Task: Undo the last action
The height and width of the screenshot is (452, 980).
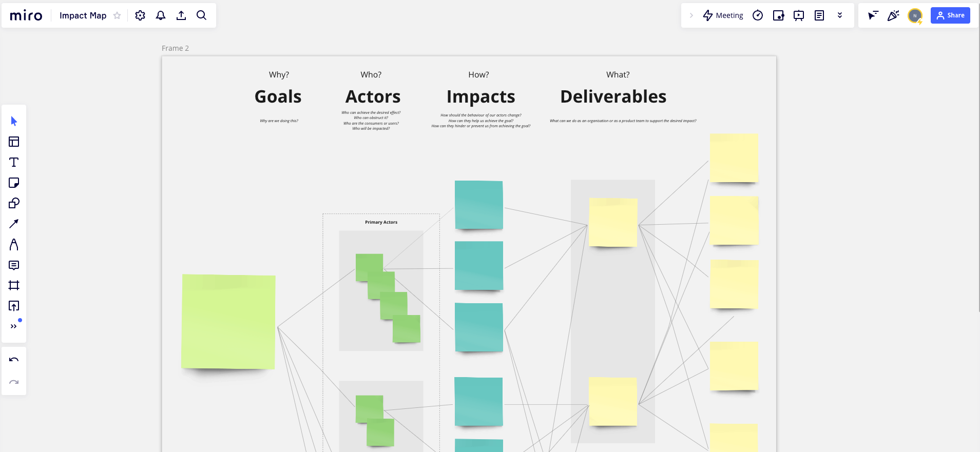Action: pyautogui.click(x=14, y=360)
